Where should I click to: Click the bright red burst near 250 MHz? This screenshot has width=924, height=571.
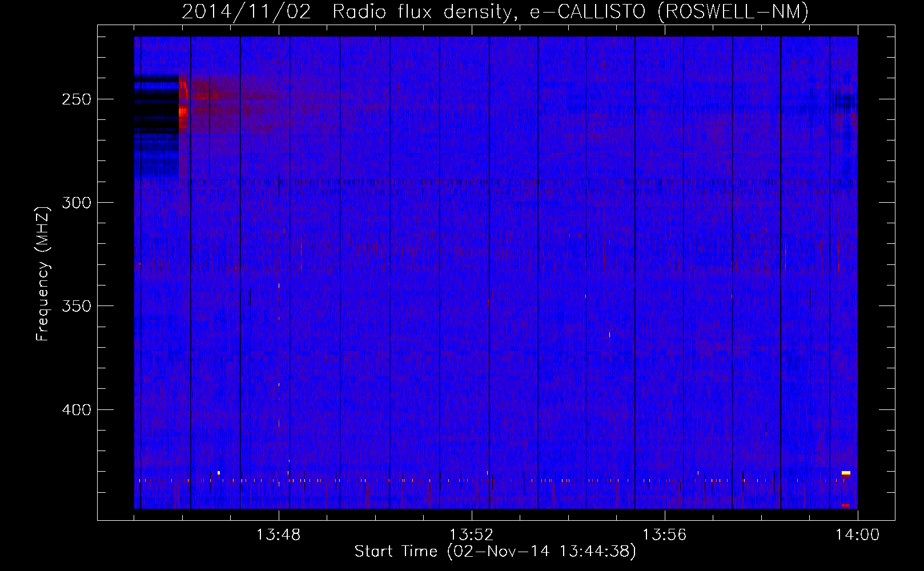(183, 107)
